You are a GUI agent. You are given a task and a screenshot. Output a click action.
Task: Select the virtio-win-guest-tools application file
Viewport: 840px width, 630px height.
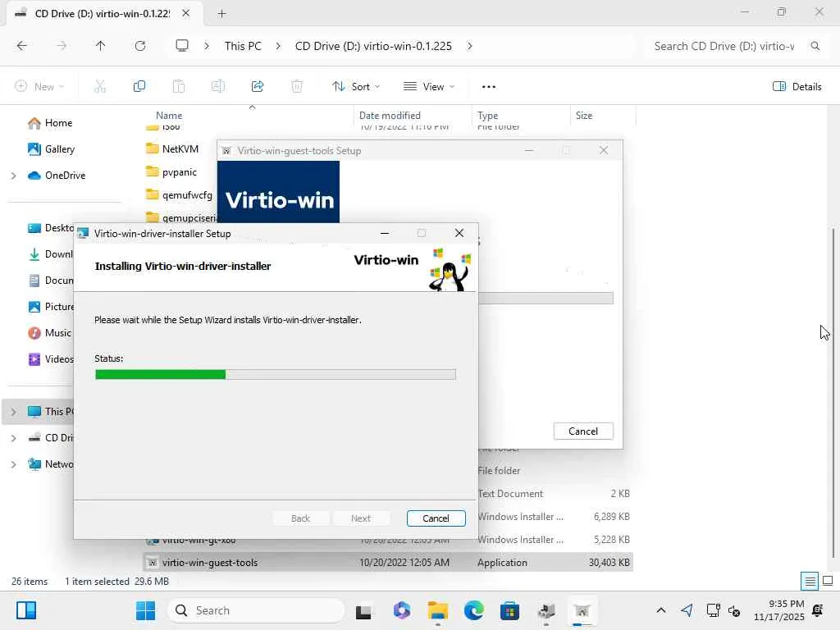388,563
